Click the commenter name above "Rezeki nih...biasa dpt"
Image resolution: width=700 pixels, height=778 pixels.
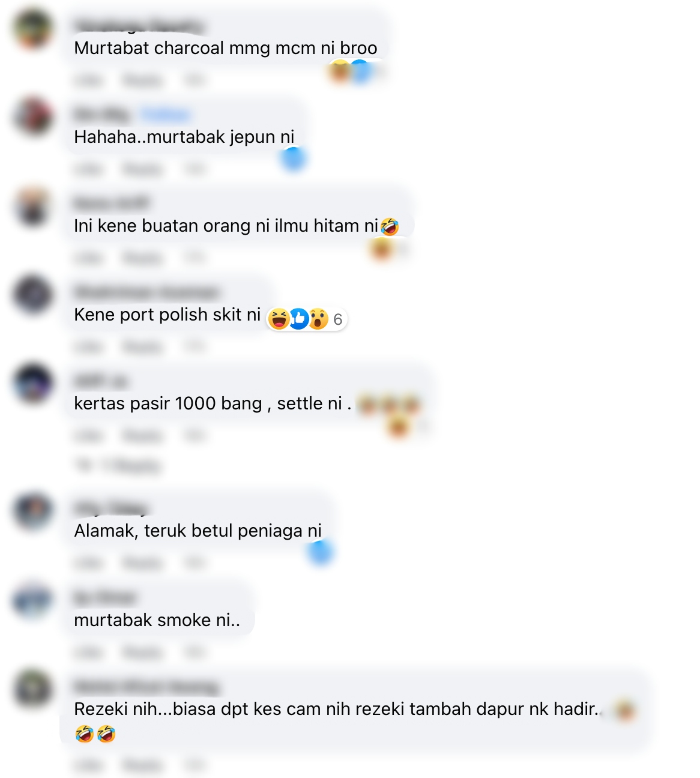(x=146, y=686)
